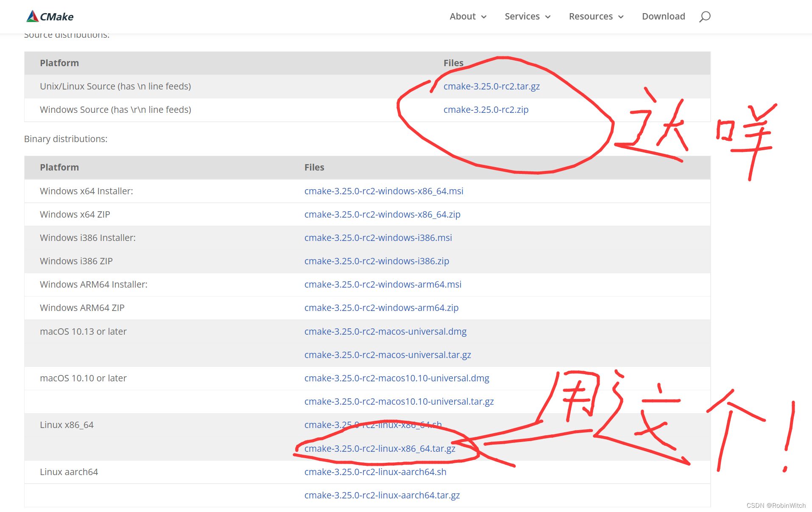
Task: Download the linux-x86_64.sh script
Action: (373, 425)
